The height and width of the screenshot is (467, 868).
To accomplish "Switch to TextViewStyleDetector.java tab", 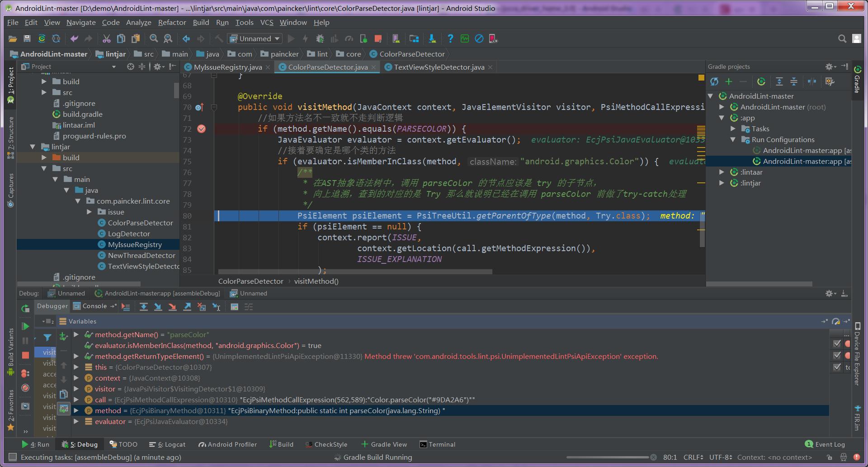I will (x=439, y=67).
